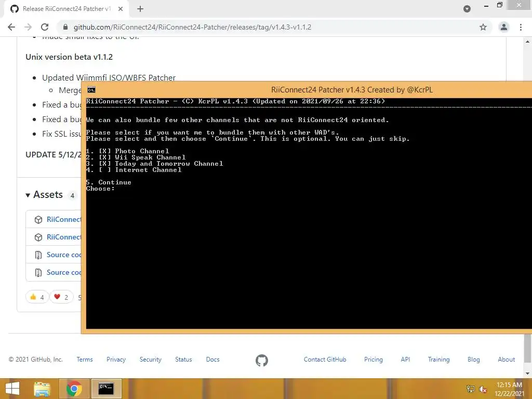Click the first Source code zip icon

38,255
